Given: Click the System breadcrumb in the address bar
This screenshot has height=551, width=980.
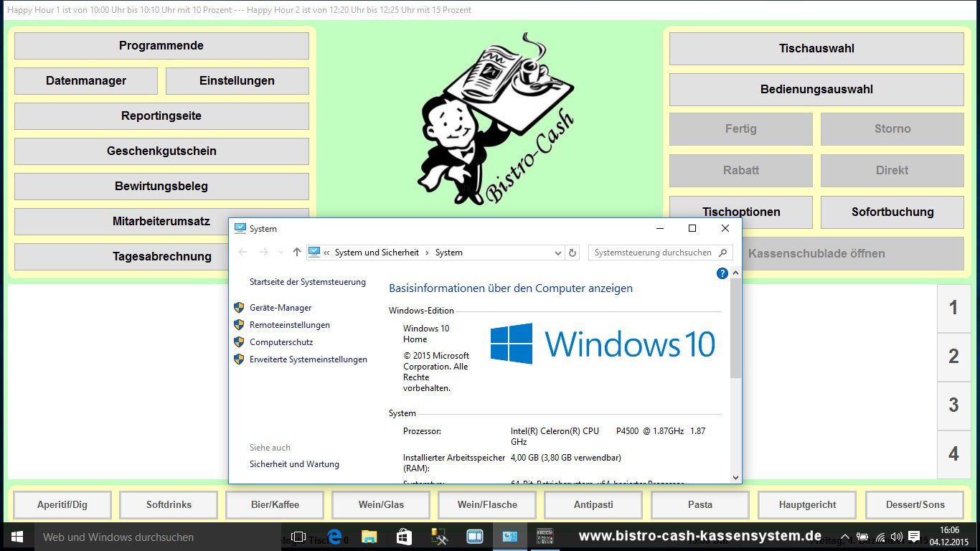Looking at the screenshot, I should (x=449, y=253).
